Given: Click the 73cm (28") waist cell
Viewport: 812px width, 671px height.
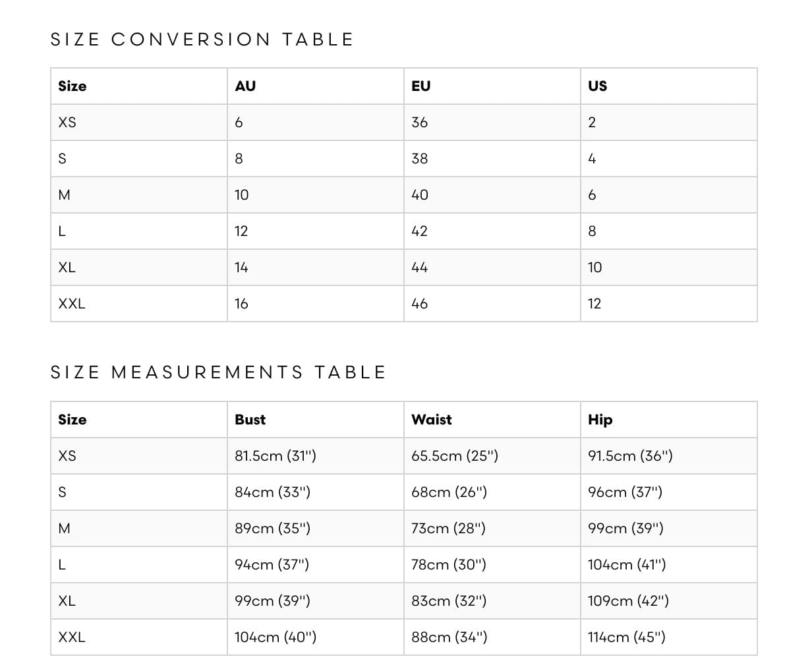Looking at the screenshot, I should [x=448, y=529].
